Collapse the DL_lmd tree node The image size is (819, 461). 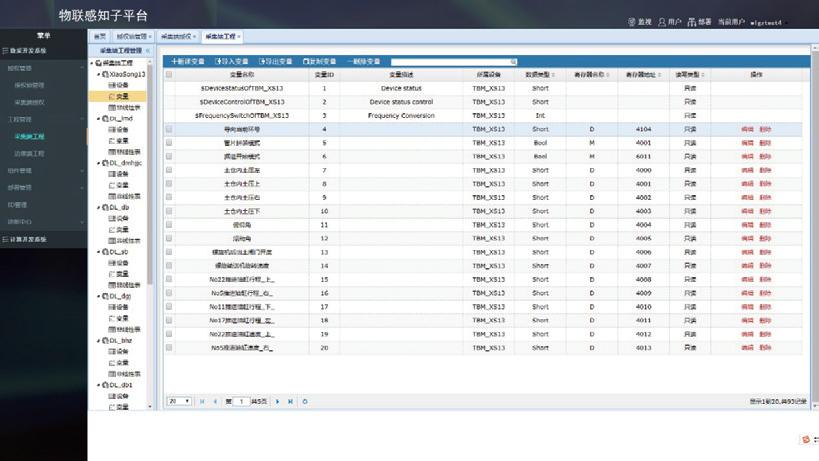tap(98, 119)
